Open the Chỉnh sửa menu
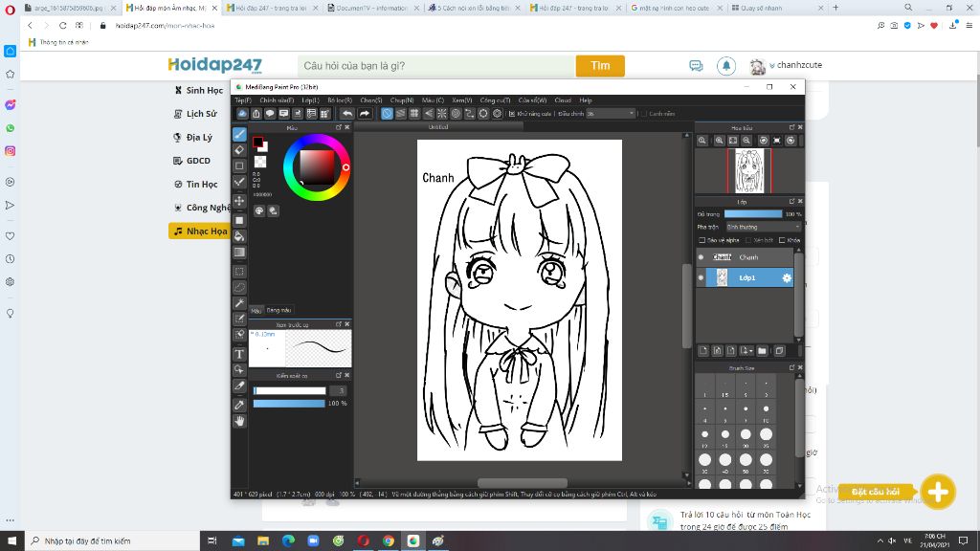 point(277,99)
